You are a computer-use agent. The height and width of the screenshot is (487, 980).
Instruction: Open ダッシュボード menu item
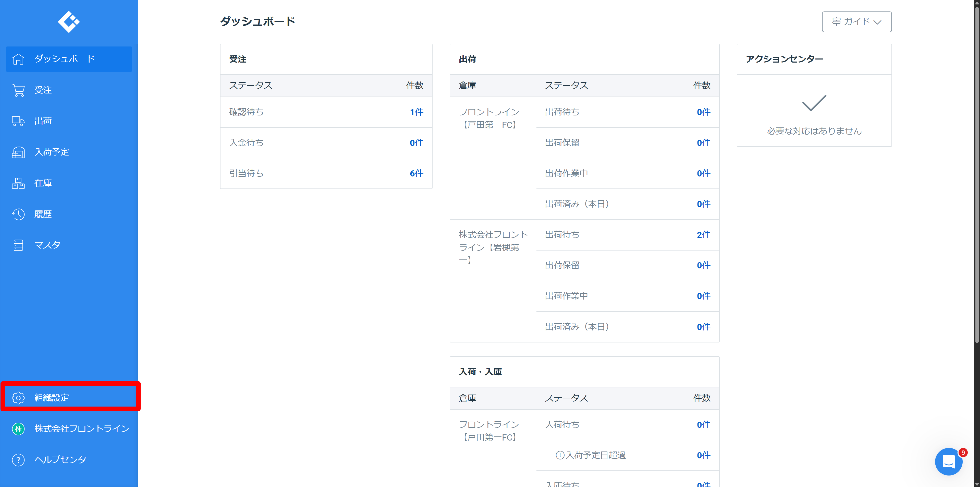69,59
